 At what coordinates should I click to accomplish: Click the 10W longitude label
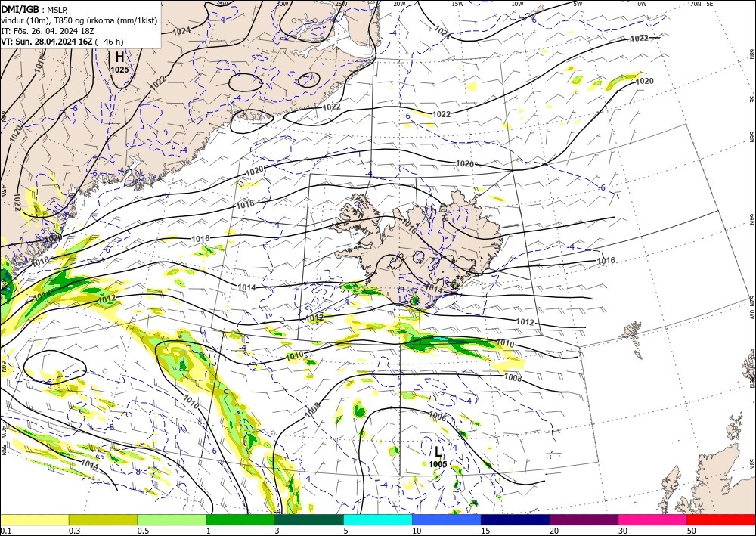pyautogui.click(x=517, y=4)
